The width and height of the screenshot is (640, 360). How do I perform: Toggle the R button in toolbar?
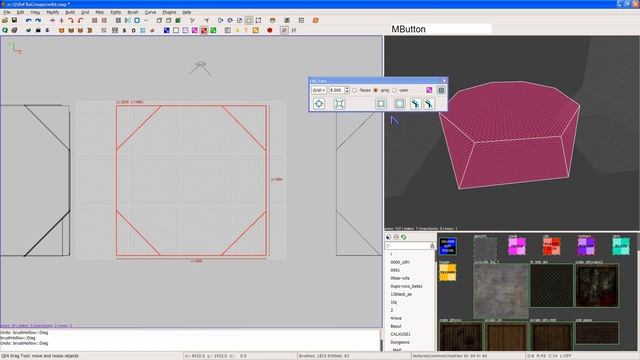(x=284, y=30)
